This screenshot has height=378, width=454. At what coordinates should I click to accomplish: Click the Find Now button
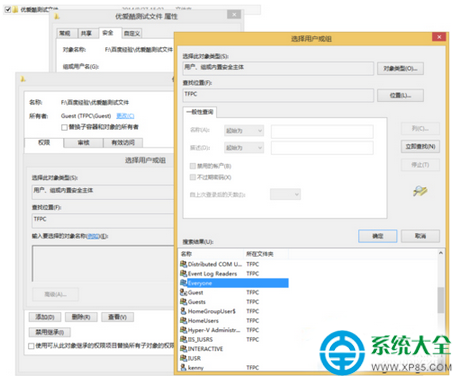tap(420, 147)
